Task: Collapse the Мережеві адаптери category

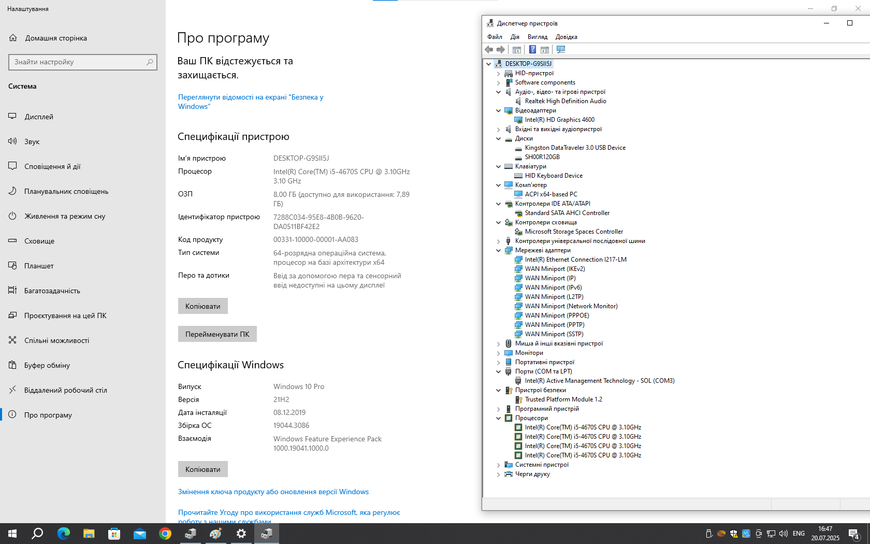Action: click(x=498, y=250)
